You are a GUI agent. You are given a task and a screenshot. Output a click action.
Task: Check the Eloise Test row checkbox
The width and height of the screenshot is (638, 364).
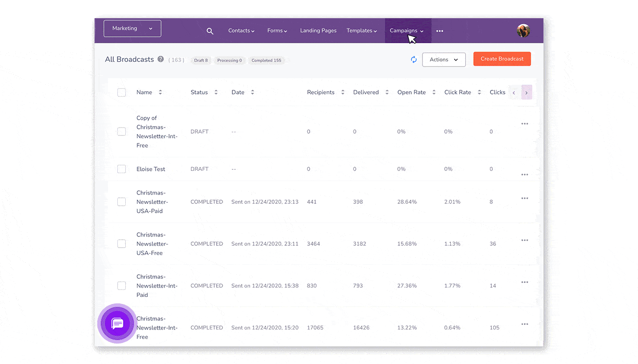point(122,169)
